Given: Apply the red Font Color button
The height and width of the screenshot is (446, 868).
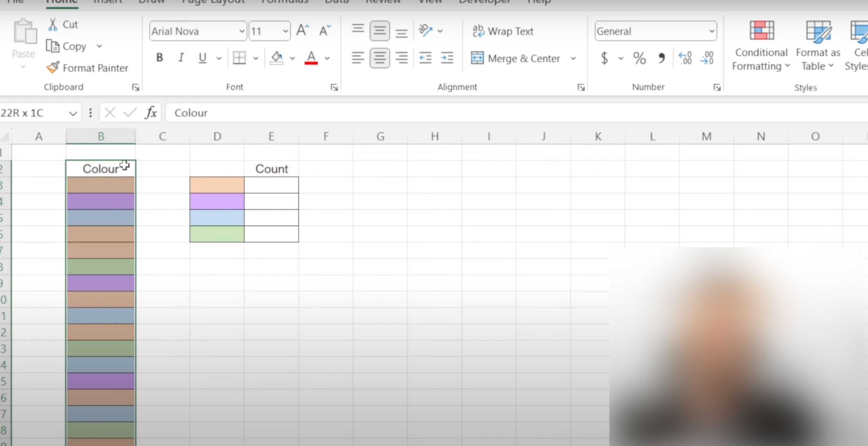Looking at the screenshot, I should [311, 58].
